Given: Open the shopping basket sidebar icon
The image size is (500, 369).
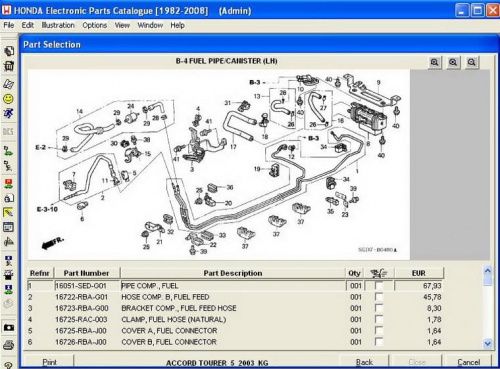Looking at the screenshot, I should click(9, 66).
